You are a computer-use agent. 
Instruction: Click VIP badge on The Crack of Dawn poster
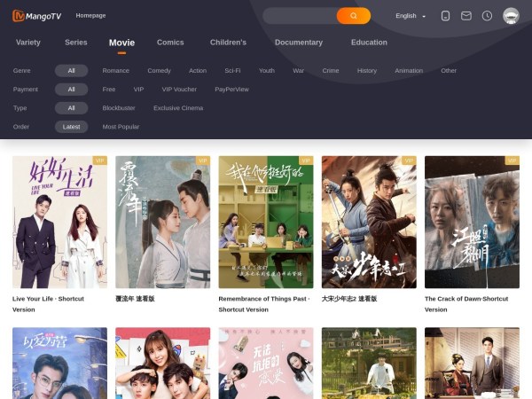512,160
